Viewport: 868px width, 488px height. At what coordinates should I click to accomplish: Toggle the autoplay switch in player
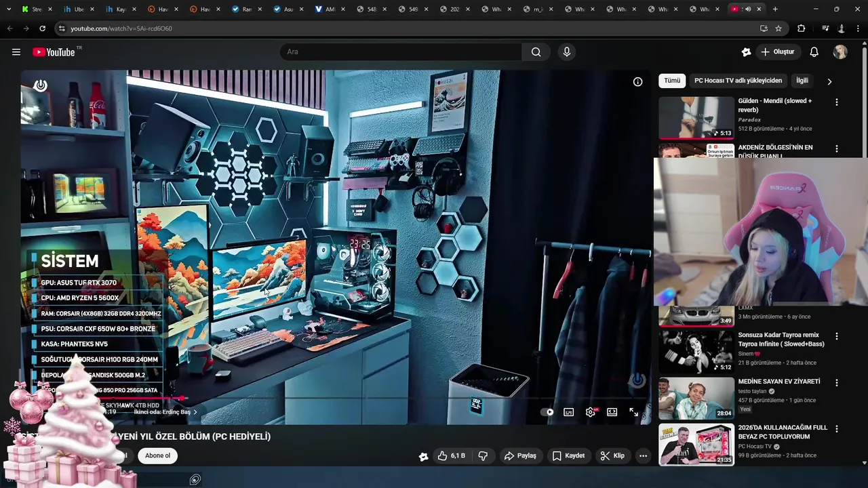coord(547,412)
